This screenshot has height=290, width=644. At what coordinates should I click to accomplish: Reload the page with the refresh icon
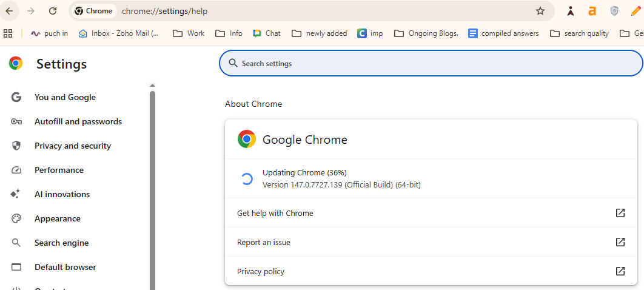pyautogui.click(x=53, y=11)
